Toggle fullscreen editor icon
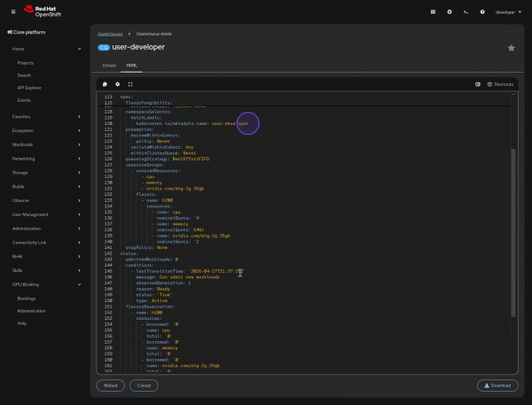 (x=130, y=84)
